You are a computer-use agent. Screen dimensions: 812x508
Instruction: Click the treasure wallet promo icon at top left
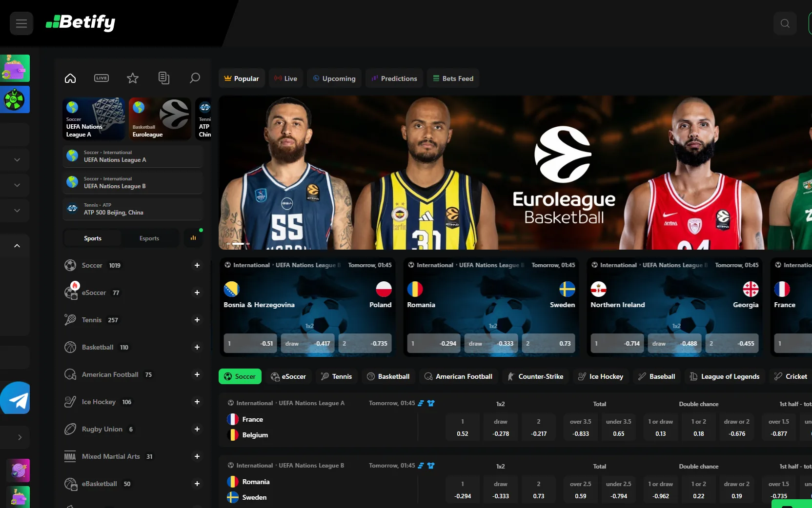15,68
